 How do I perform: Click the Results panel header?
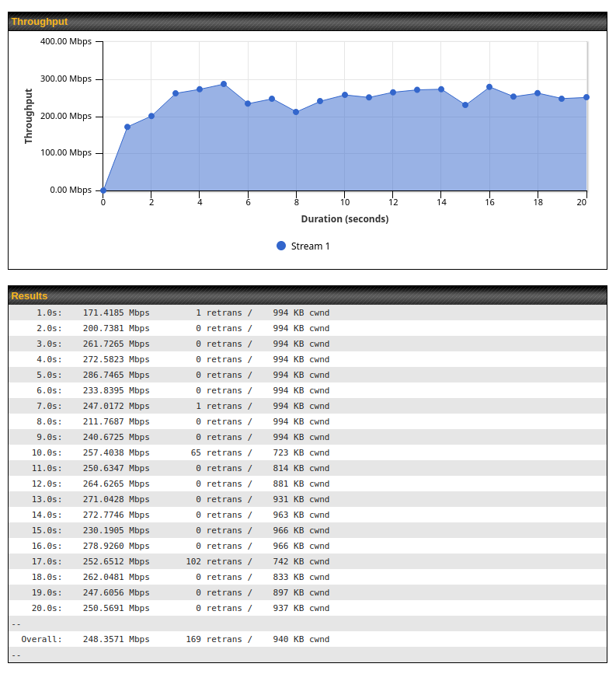[x=308, y=295]
